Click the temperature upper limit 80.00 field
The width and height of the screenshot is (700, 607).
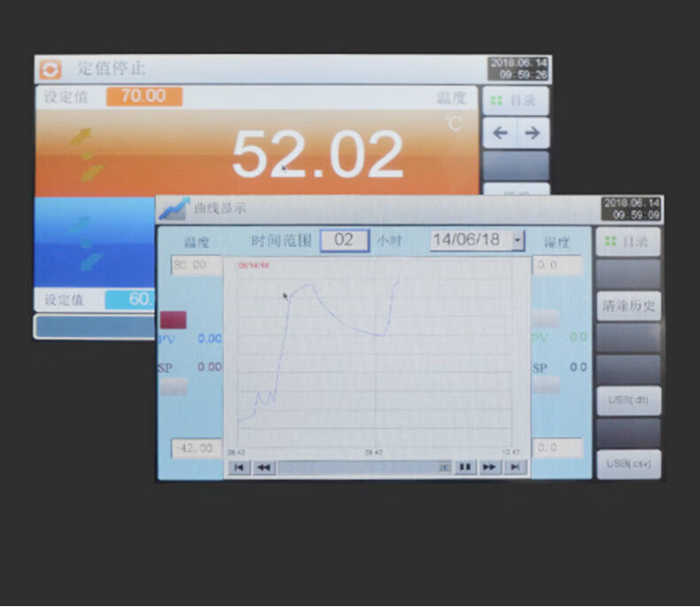click(x=196, y=265)
